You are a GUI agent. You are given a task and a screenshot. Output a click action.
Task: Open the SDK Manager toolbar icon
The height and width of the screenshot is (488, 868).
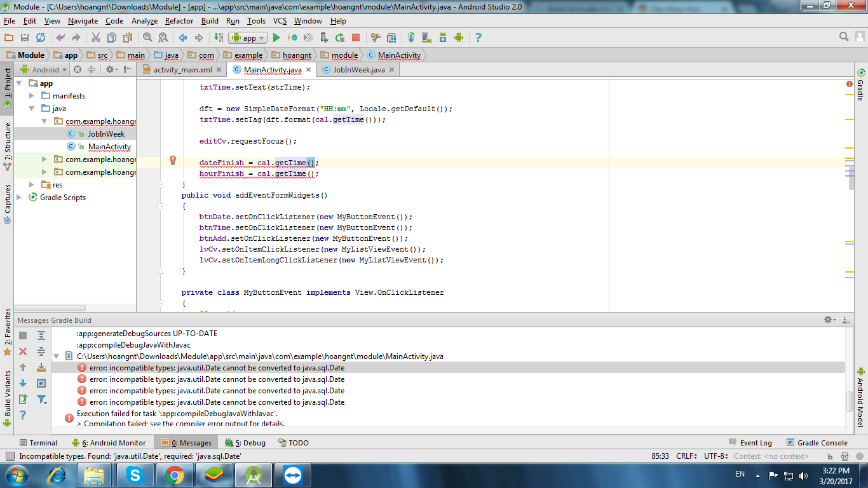[x=442, y=37]
